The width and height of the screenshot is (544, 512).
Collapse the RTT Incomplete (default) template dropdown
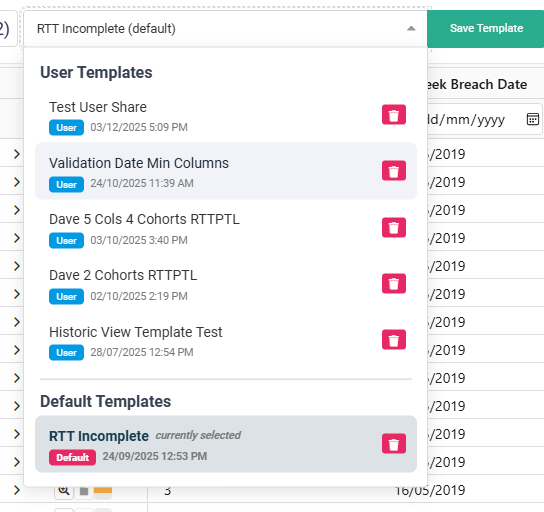pos(411,28)
